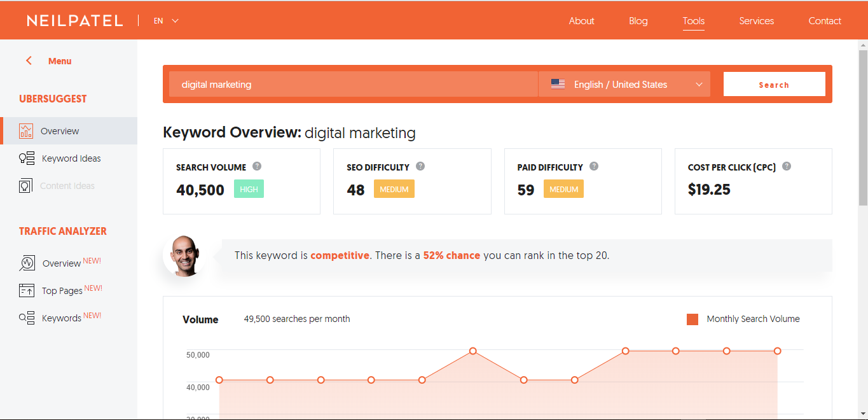Click the '52% chance' text

pyautogui.click(x=451, y=255)
